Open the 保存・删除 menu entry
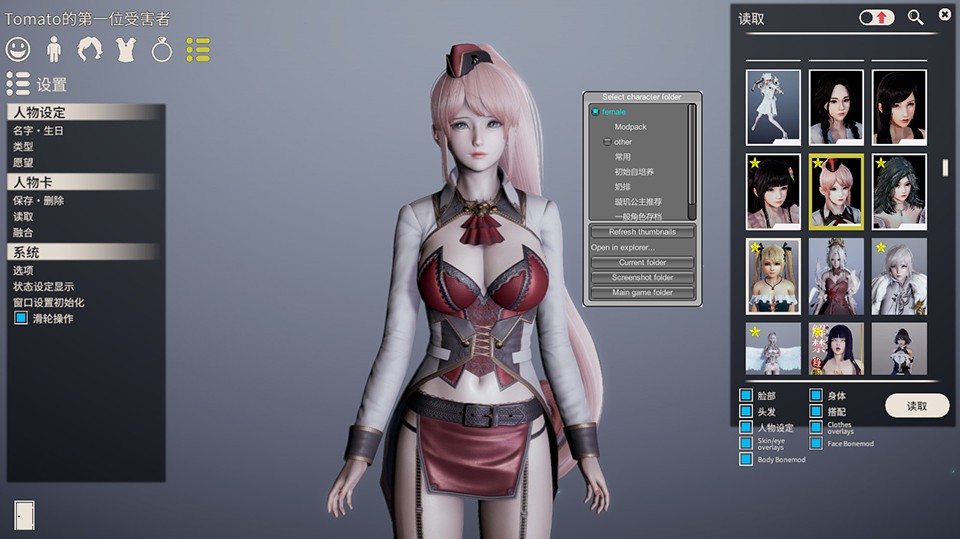Viewport: 960px width, 539px height. point(39,200)
